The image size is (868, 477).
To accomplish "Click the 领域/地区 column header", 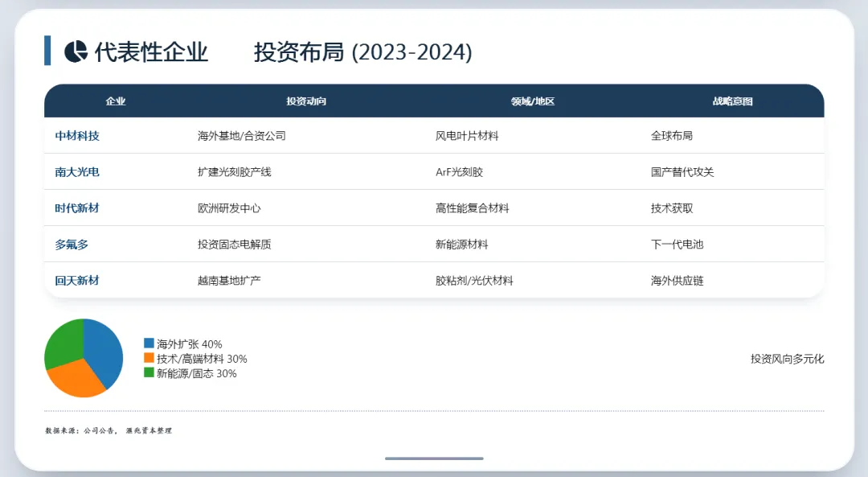I will click(x=533, y=101).
